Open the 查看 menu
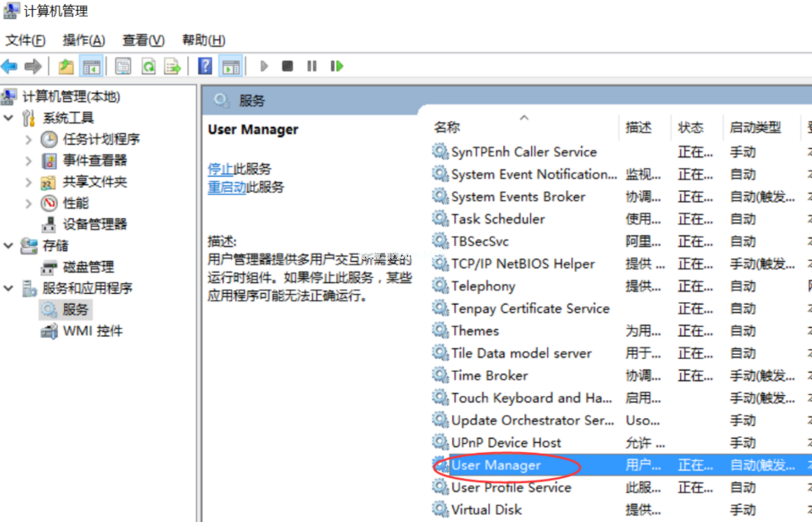This screenshot has height=522, width=812. pos(143,40)
